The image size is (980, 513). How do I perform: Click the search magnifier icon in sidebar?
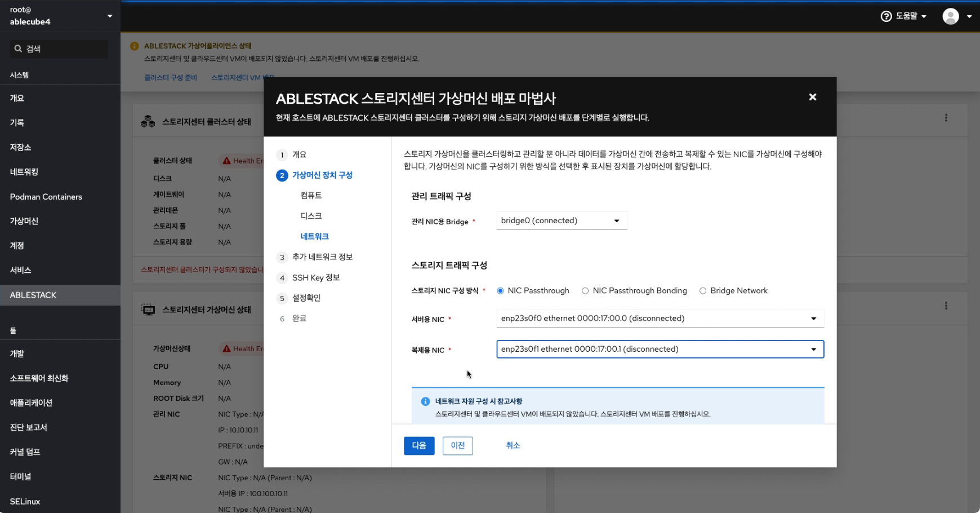tap(18, 48)
